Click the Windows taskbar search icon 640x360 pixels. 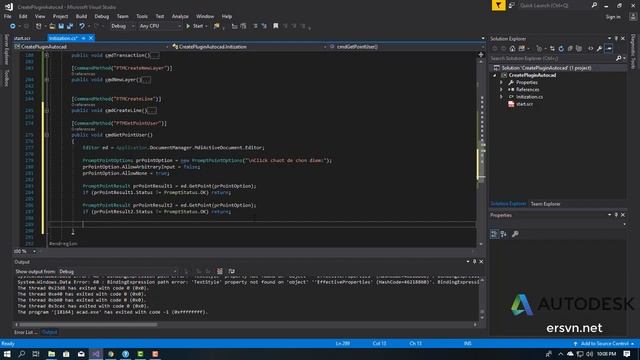pos(22,354)
